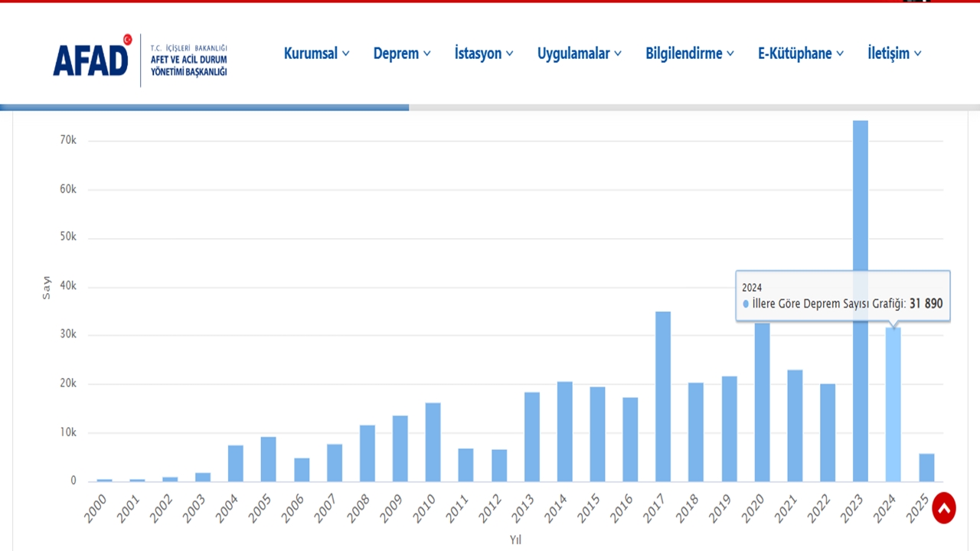Select the 2005 bar in the chart

[x=268, y=459]
